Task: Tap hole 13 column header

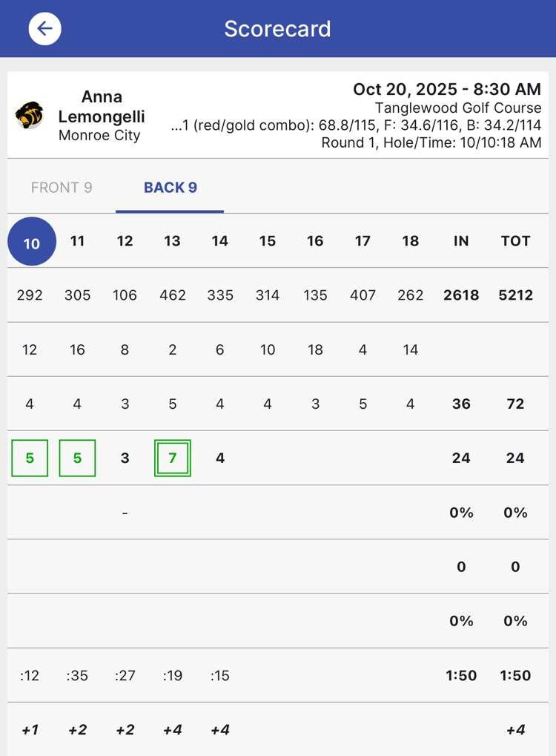Action: tap(172, 241)
